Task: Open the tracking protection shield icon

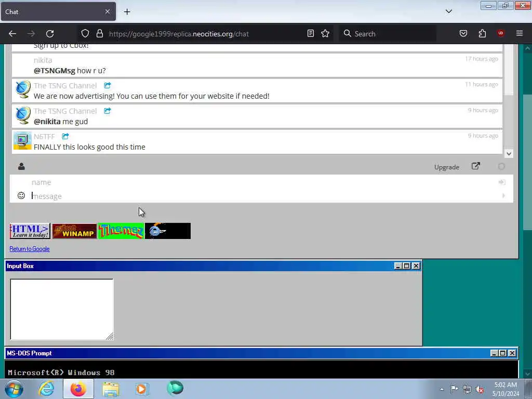Action: [x=85, y=33]
